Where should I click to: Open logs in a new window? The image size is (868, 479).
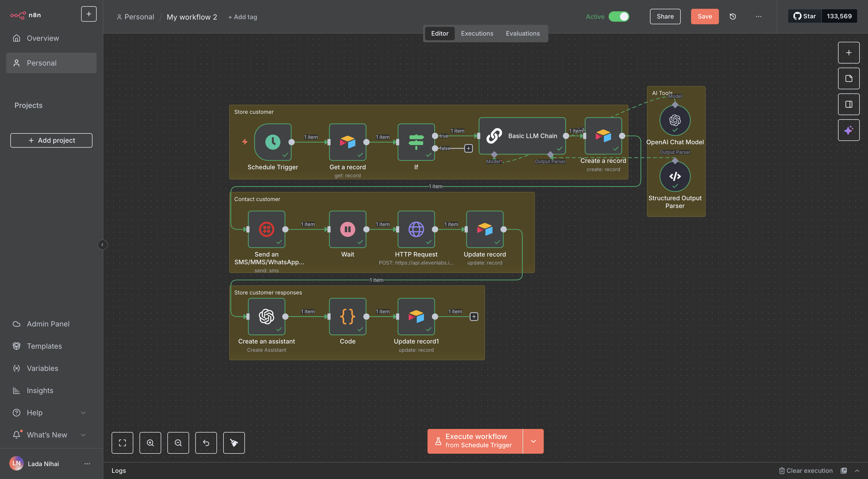click(x=844, y=470)
